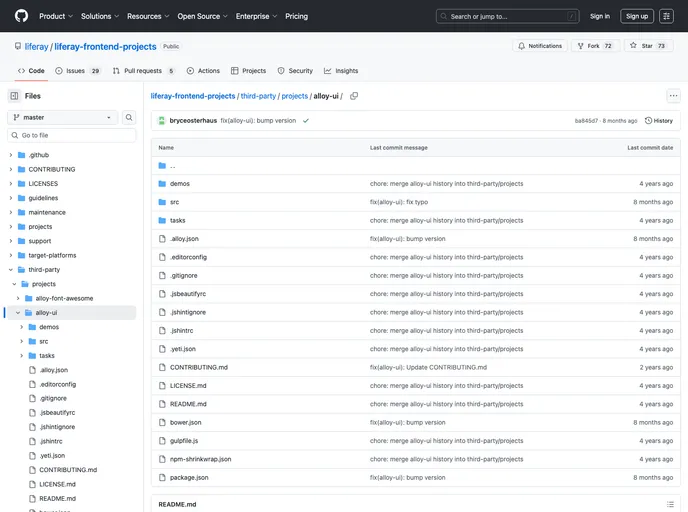Switch to the Pull requests tab
Screen dimensions: 688x512
tap(143, 71)
